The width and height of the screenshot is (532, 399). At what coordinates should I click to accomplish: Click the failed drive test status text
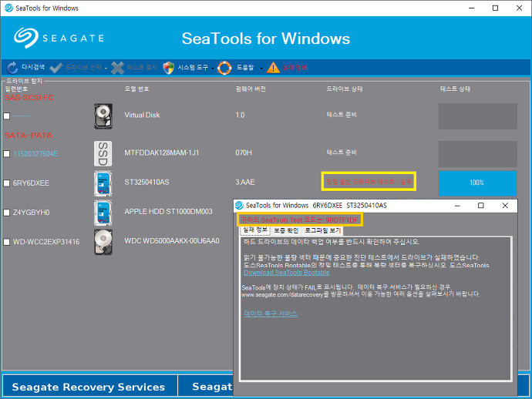pos(369,182)
